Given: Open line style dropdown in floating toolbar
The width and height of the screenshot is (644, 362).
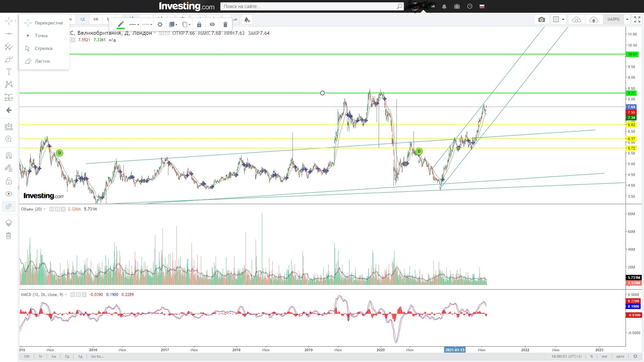Looking at the screenshot, I should [x=147, y=24].
